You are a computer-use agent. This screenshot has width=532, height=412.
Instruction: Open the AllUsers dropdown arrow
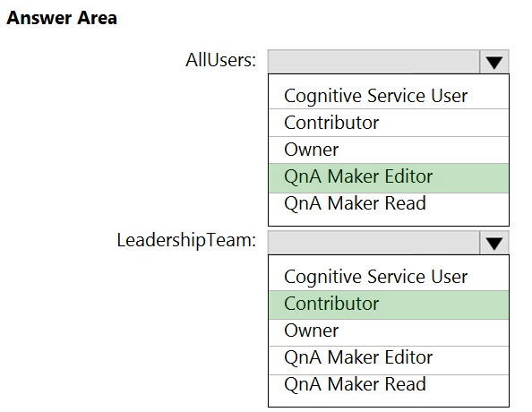click(x=494, y=62)
